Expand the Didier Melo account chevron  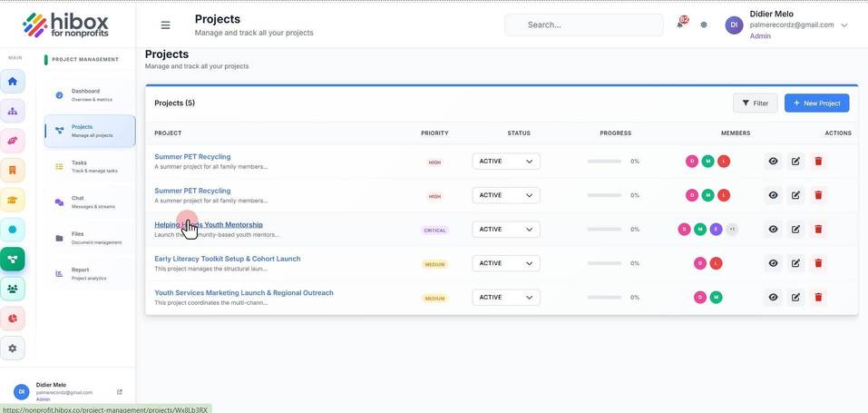[x=844, y=25]
